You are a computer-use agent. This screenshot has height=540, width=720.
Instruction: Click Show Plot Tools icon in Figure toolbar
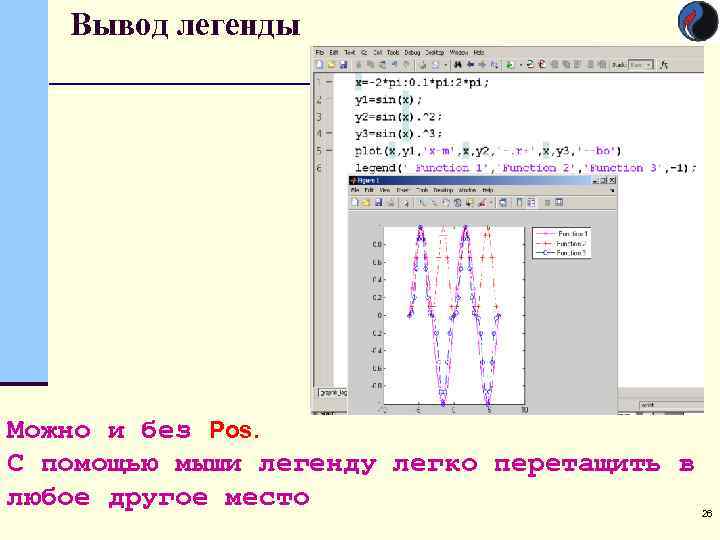[559, 202]
